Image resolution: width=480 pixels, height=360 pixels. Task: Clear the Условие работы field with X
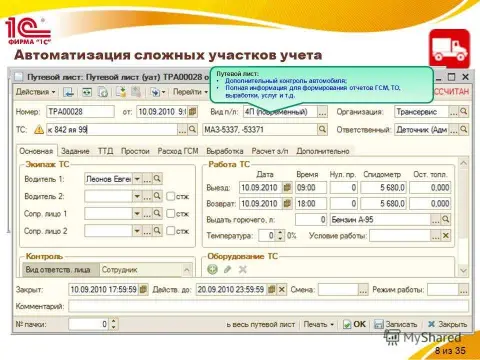[x=445, y=236]
